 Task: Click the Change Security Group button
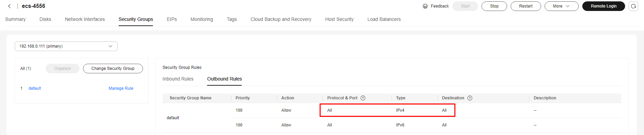[x=113, y=69]
